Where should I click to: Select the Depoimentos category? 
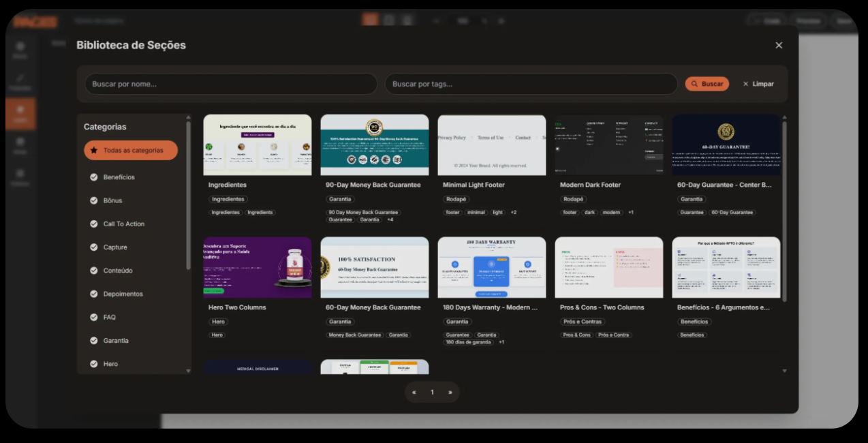point(123,294)
